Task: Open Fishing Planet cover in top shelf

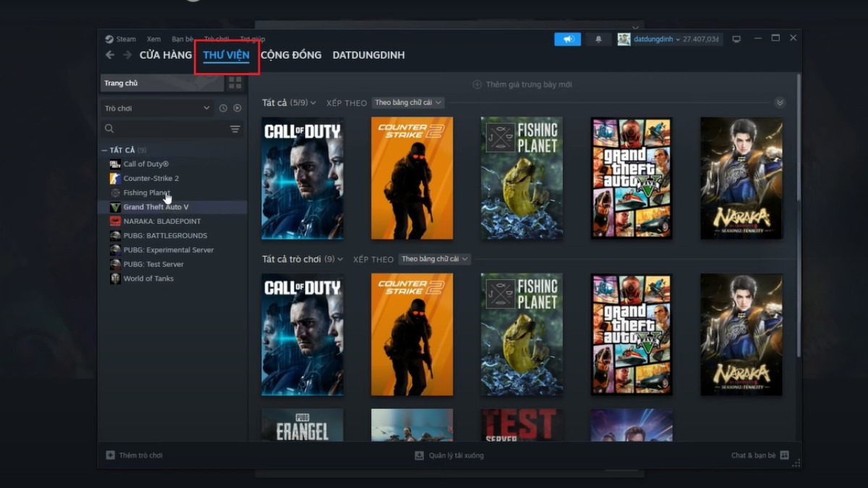Action: pos(522,179)
